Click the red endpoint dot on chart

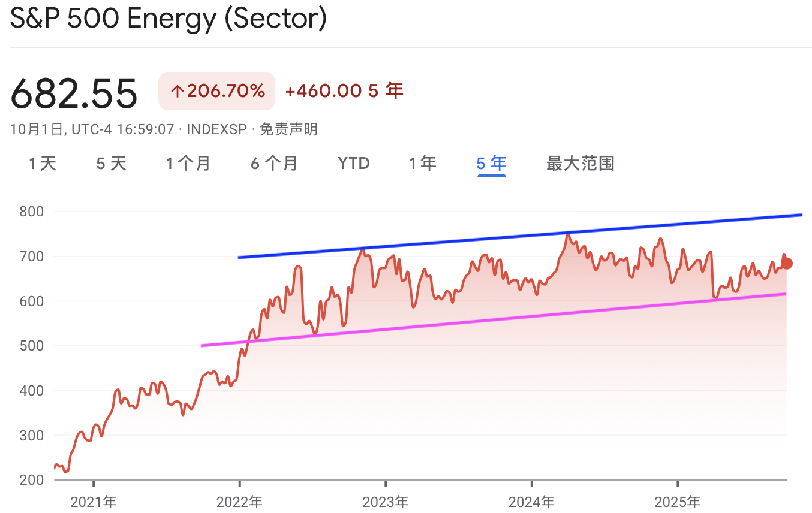[x=787, y=264]
